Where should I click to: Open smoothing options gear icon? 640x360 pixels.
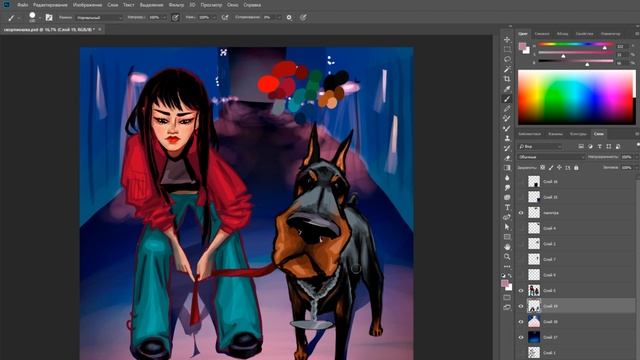coord(289,18)
